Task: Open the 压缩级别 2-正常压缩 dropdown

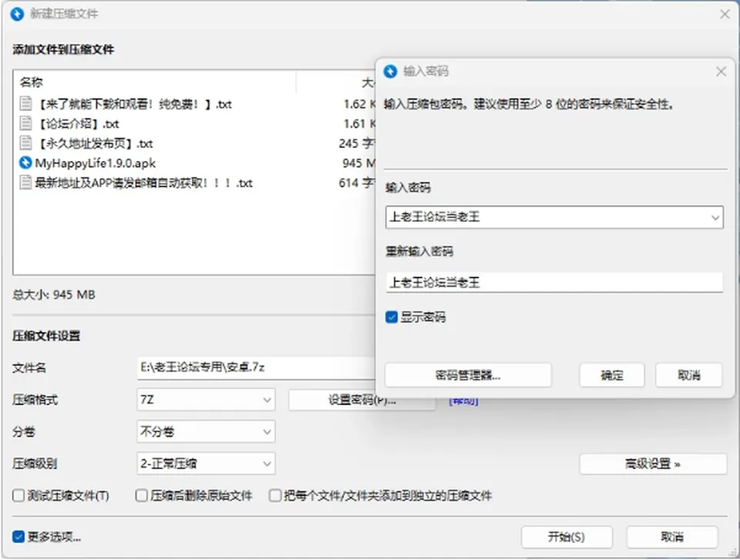Action: pos(206,464)
